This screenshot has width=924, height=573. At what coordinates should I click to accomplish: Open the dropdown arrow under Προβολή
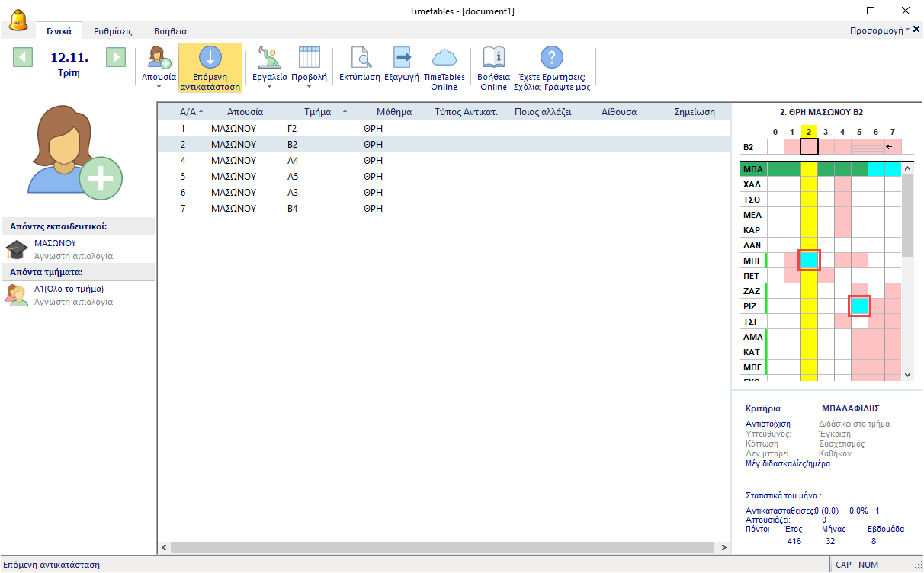pos(309,87)
